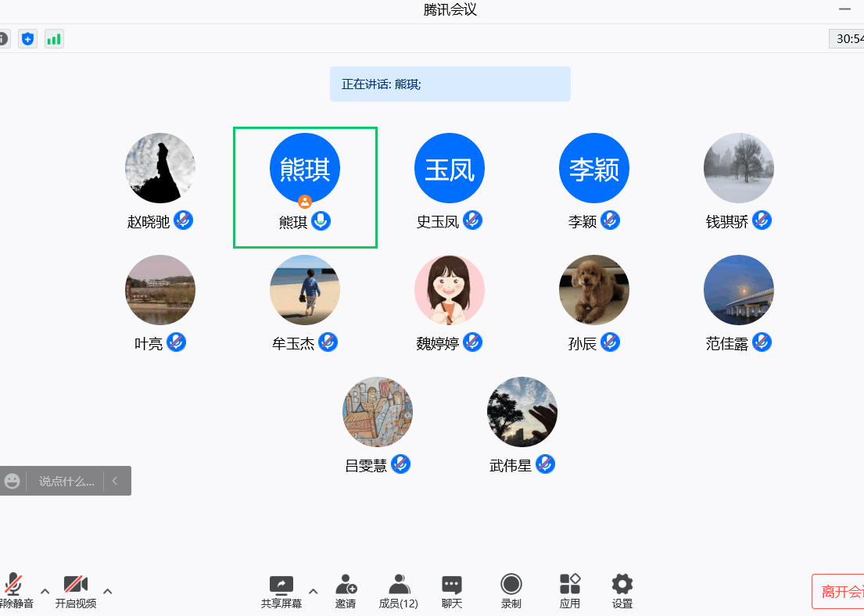This screenshot has width=864, height=616.
Task: Click the 说点什么... message input field
Action: click(x=66, y=481)
